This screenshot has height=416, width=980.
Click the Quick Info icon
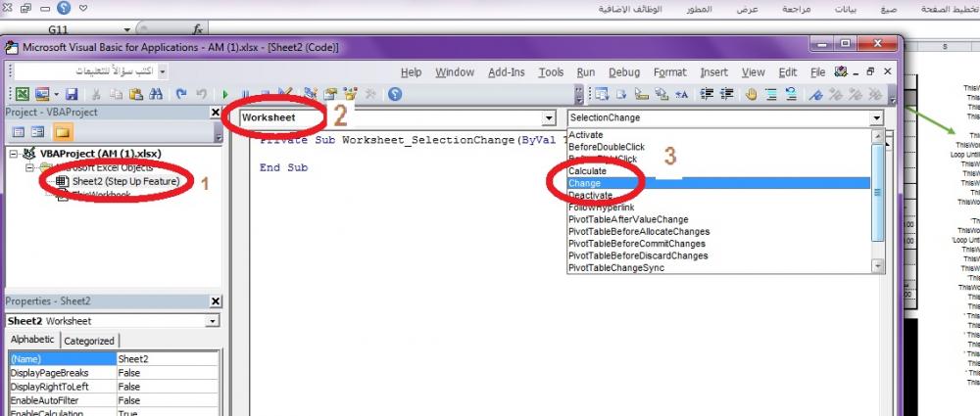click(x=642, y=94)
